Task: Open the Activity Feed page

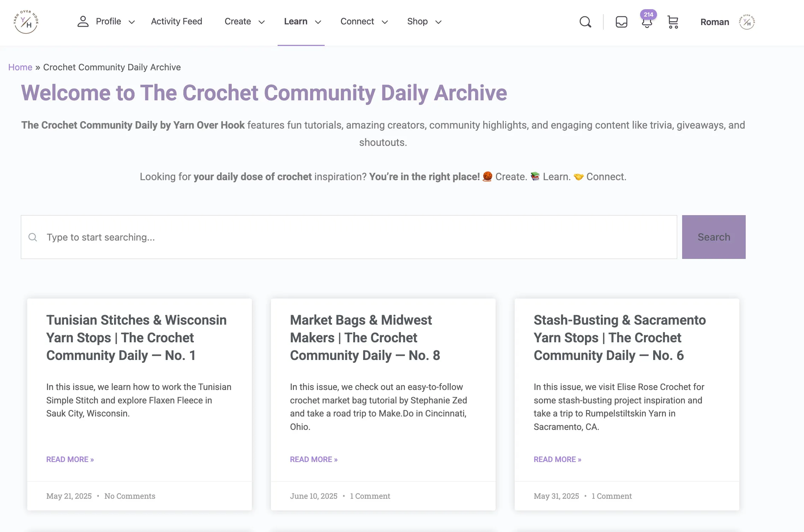Action: (177, 22)
